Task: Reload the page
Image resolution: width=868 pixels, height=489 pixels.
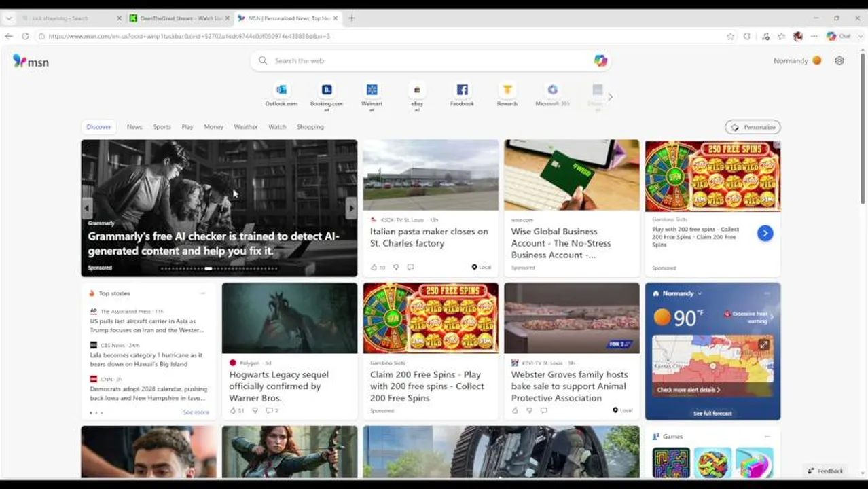Action: tap(25, 36)
